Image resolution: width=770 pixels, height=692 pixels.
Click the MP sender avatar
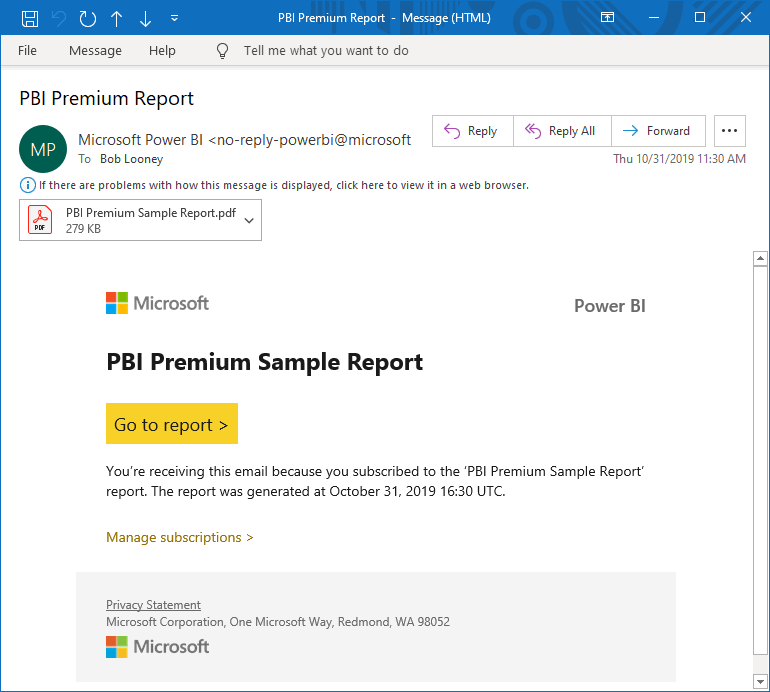pos(43,149)
